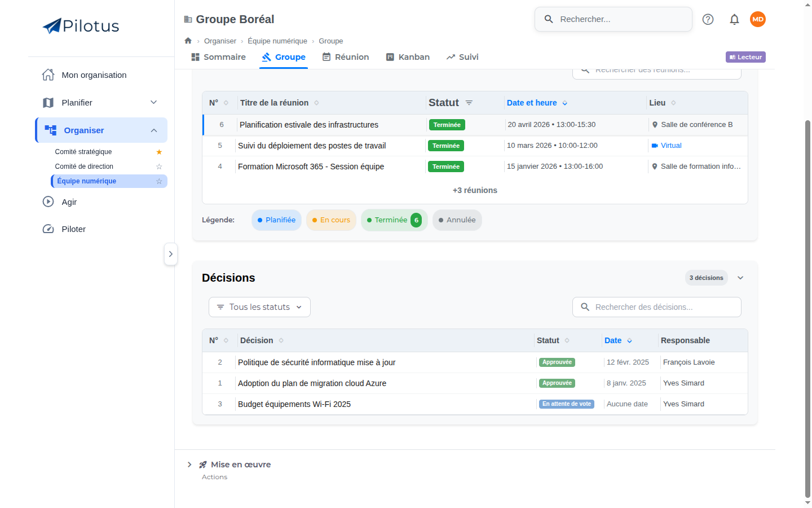Click the Organiser breadcrumb link
812x508 pixels.
[220, 41]
